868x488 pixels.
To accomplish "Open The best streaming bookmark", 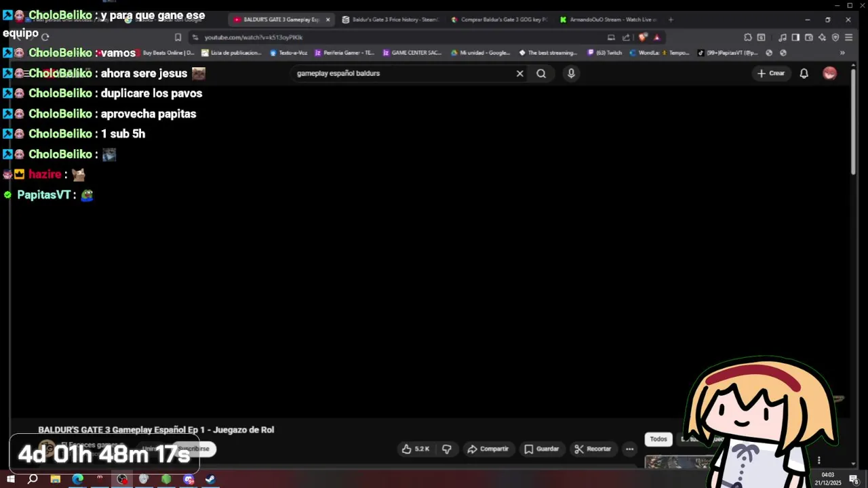I will point(548,52).
